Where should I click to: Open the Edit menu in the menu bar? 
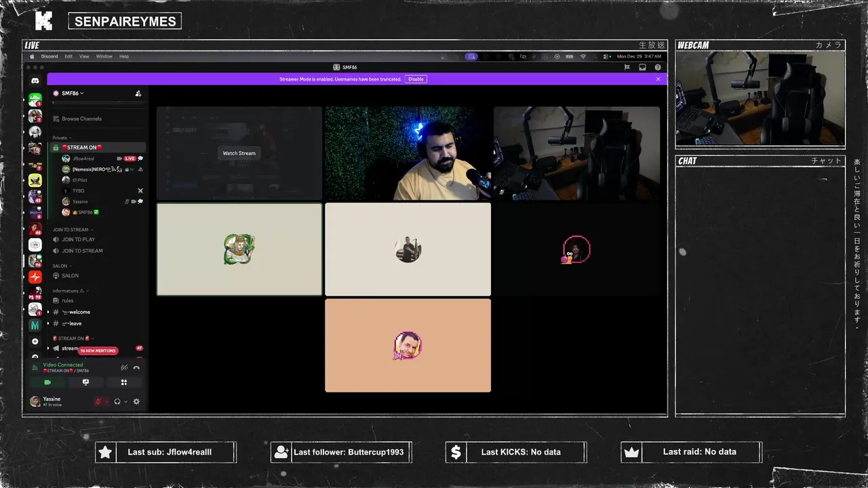pyautogui.click(x=68, y=56)
